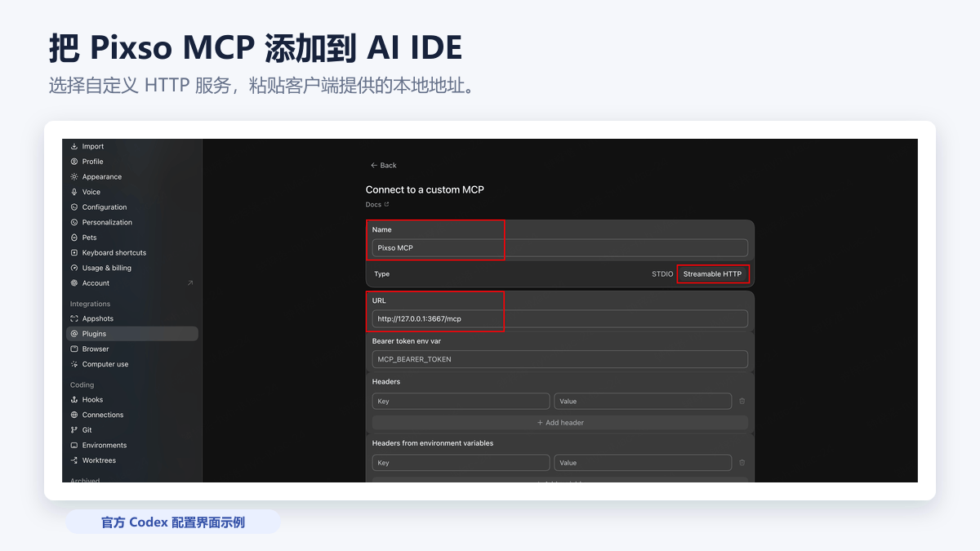980x551 pixels.
Task: Click the Worktrees icon in sidebar
Action: point(74,460)
